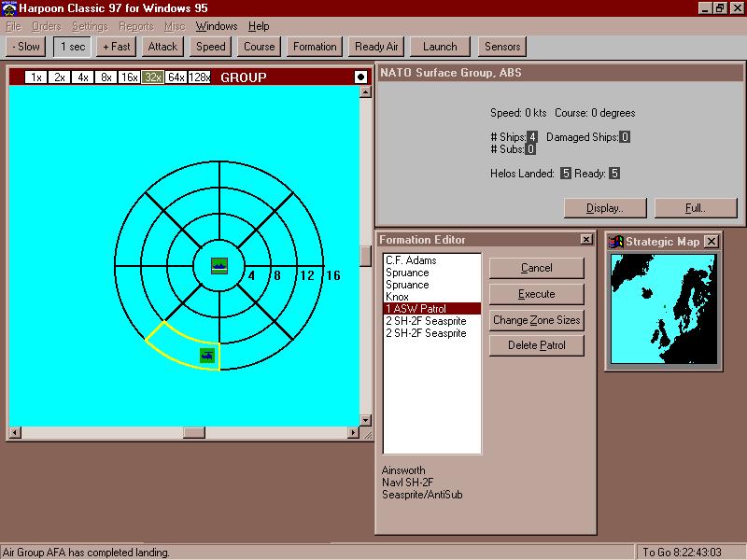Switch zoom to 64x
Viewport: 747px width, 560px height.
tap(176, 77)
